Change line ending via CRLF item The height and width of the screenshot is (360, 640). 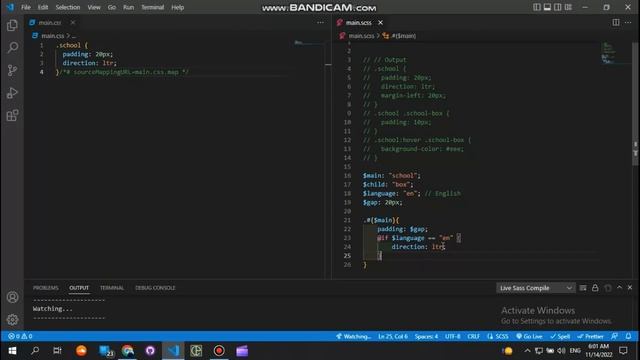click(x=473, y=336)
